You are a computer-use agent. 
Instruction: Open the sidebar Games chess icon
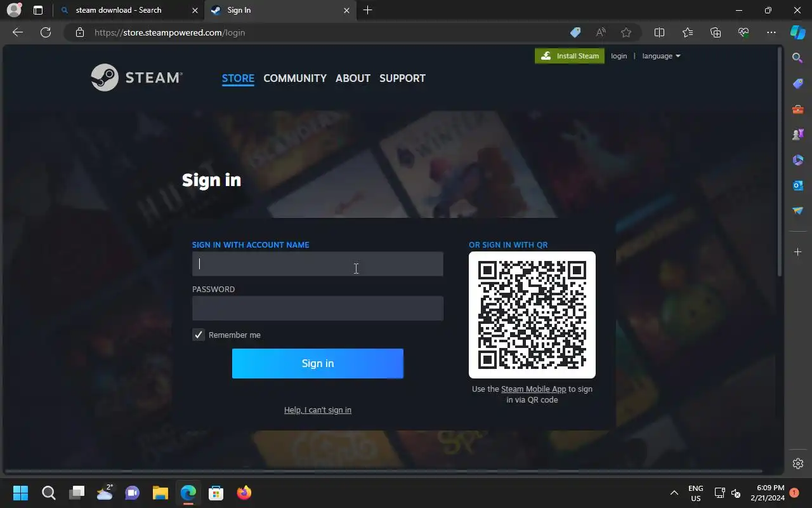(x=798, y=135)
